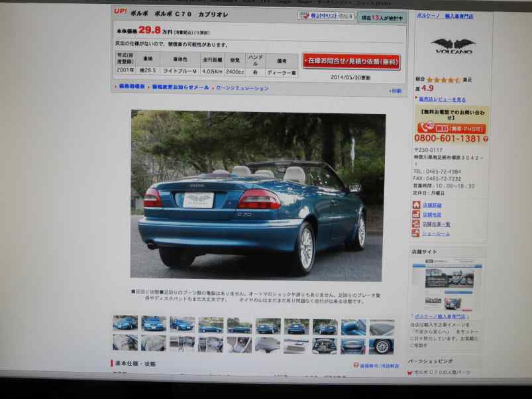Select third bottom-row dashboard thumbnail
Image resolution: width=532 pixels, height=399 pixels.
pyautogui.click(x=182, y=344)
